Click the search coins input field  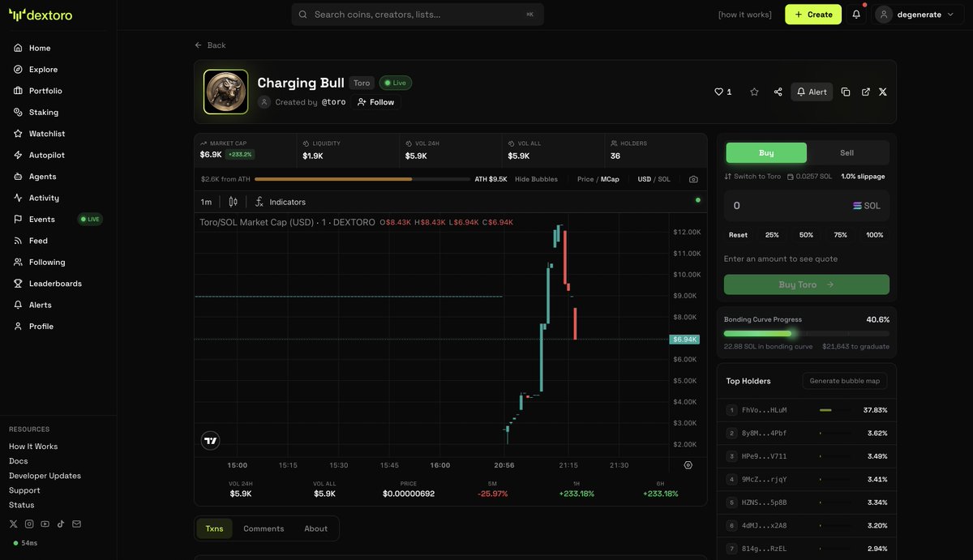click(x=418, y=15)
